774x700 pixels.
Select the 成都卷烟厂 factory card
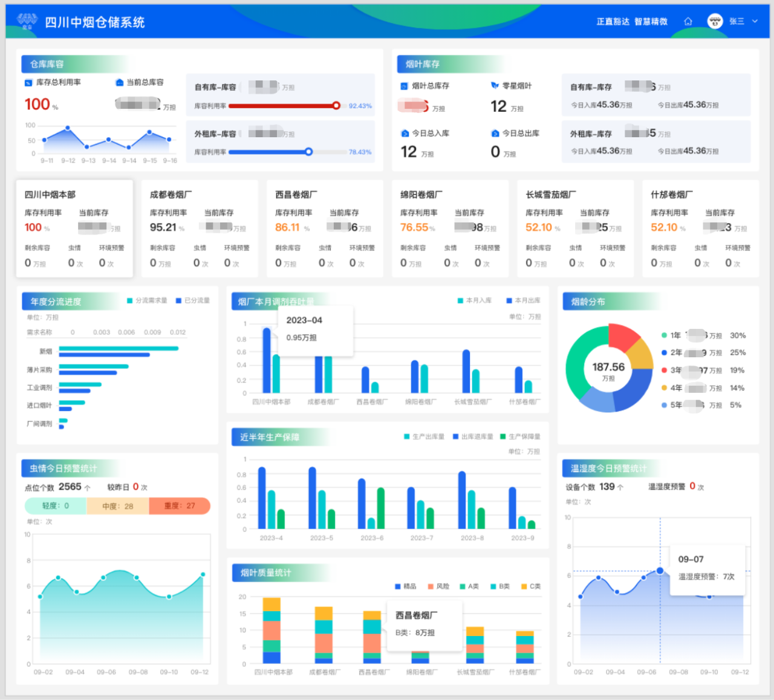point(199,228)
